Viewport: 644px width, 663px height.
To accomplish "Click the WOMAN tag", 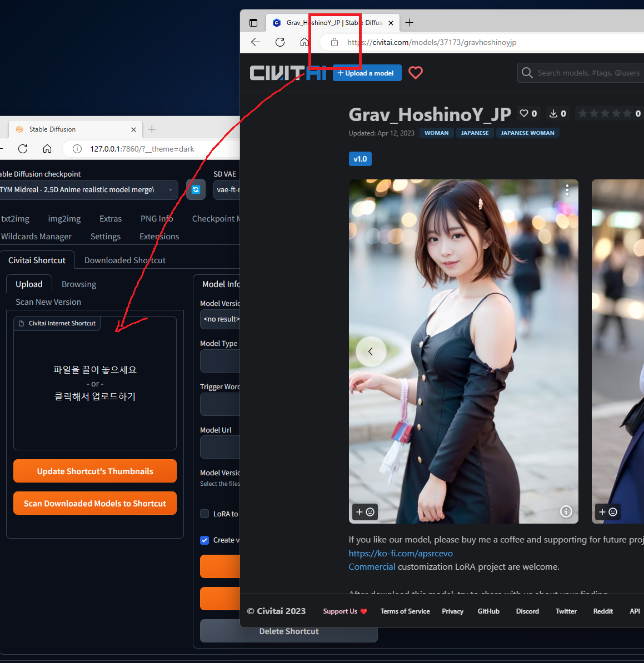I will coord(436,133).
